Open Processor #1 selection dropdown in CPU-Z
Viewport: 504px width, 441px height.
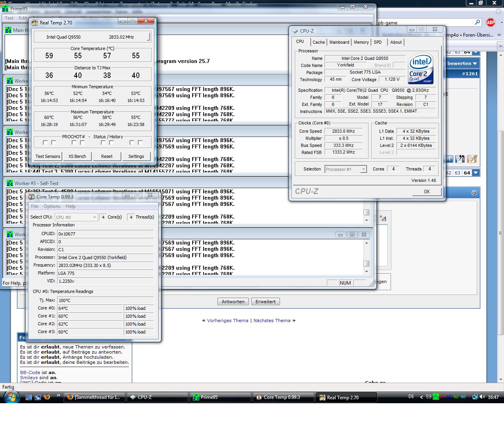346,169
